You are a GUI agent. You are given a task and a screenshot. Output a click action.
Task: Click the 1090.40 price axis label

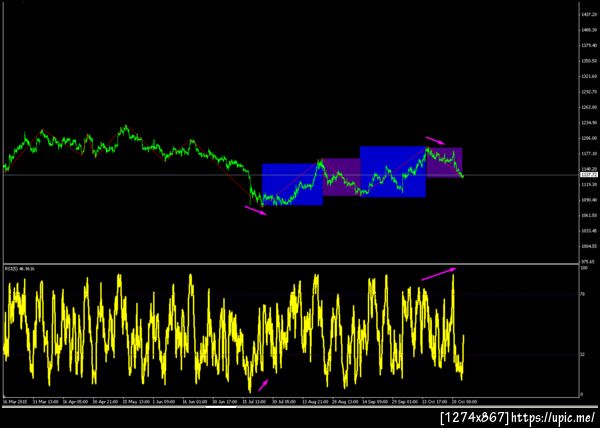(589, 200)
